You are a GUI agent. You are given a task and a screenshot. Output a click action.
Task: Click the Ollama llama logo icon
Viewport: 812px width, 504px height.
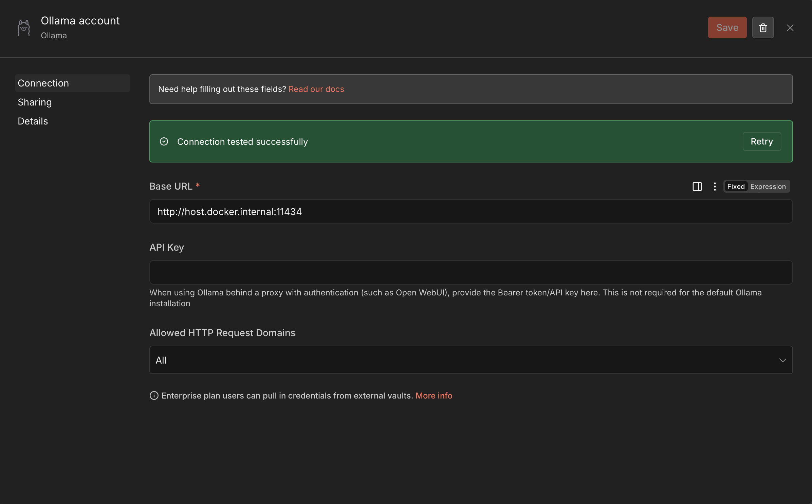(x=24, y=28)
